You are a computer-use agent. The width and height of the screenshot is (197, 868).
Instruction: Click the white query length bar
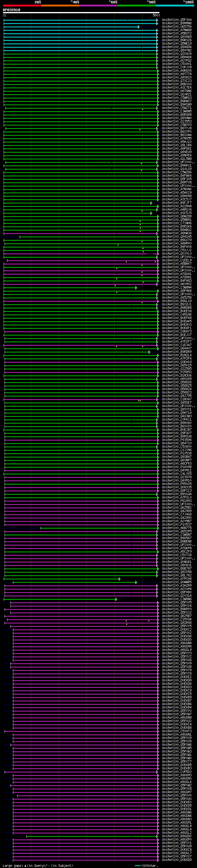pyautogui.click(x=81, y=12)
